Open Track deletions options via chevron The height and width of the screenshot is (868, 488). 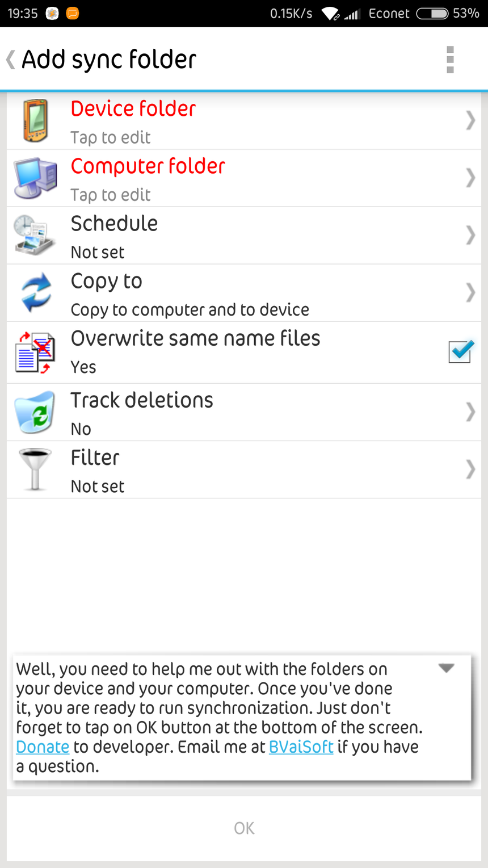coord(470,412)
